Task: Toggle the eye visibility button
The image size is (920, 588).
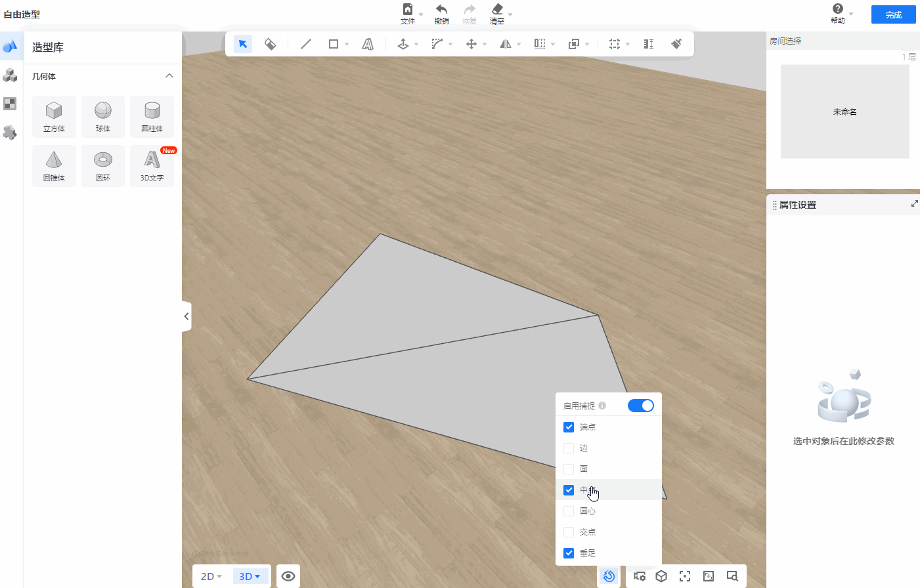Action: pos(288,576)
